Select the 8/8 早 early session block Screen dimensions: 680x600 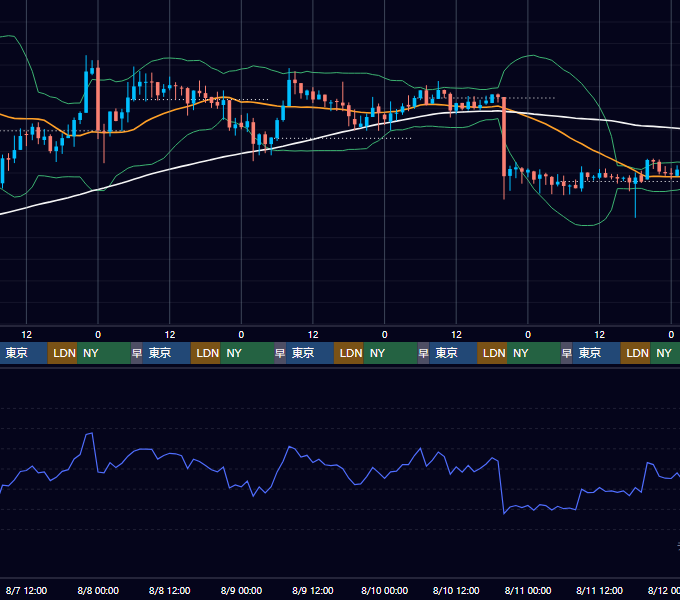tap(137, 353)
